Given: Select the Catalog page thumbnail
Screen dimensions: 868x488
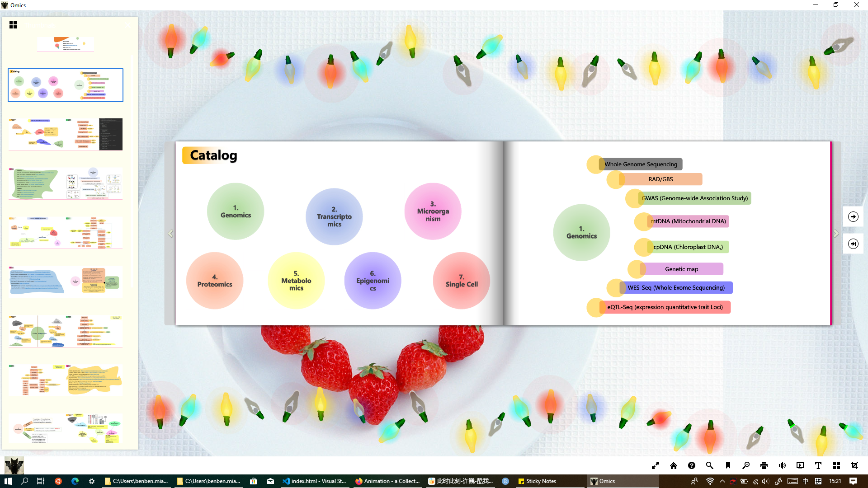Looking at the screenshot, I should coord(66,85).
